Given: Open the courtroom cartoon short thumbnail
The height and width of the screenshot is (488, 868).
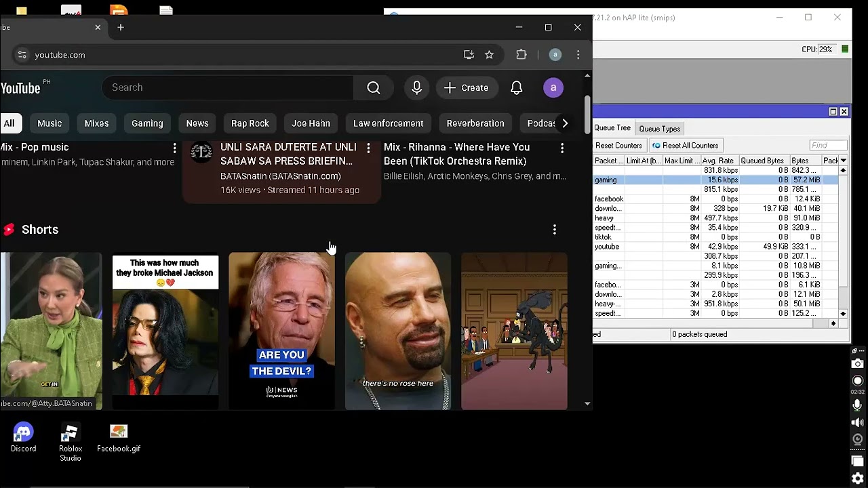Looking at the screenshot, I should click(x=514, y=331).
